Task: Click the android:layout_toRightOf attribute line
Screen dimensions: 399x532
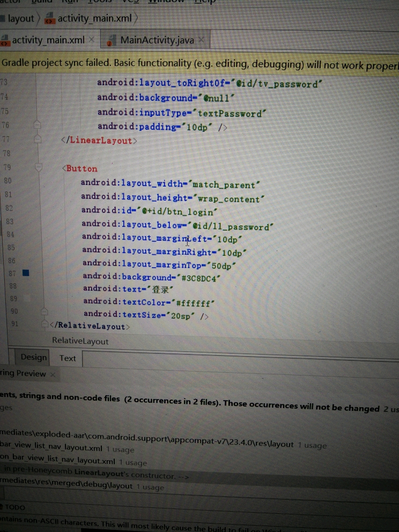Action: tap(209, 83)
